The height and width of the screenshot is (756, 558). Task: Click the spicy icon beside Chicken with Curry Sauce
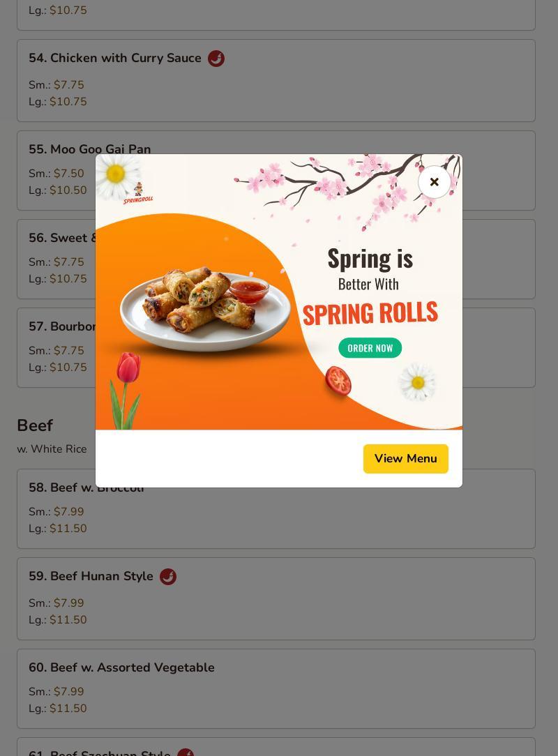pos(216,59)
